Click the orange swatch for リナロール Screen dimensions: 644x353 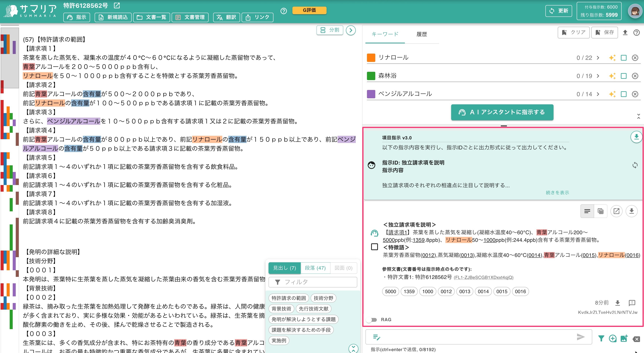371,58
